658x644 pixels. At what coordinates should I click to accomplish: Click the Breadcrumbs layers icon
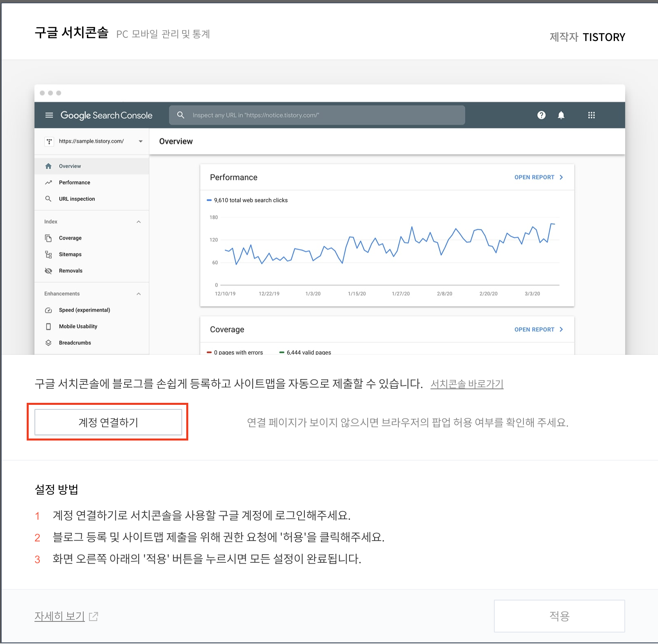48,343
